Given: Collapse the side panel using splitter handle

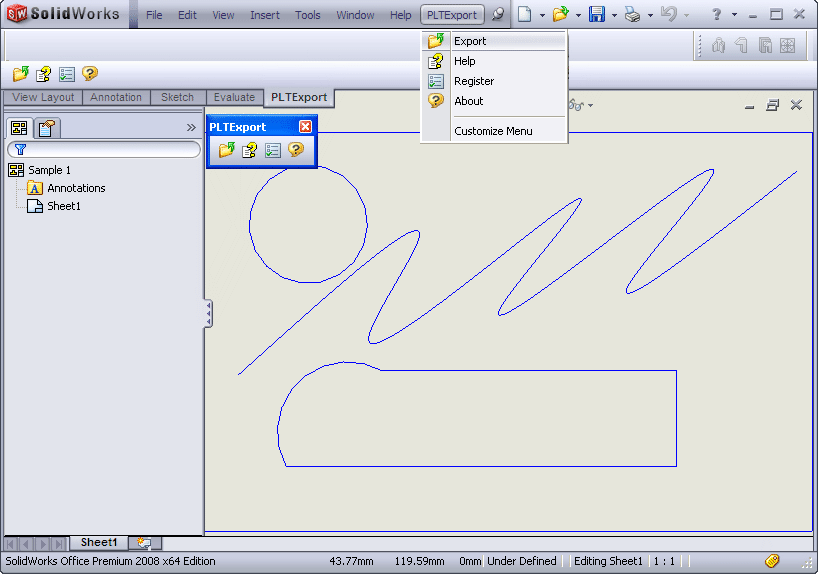Looking at the screenshot, I should point(208,314).
